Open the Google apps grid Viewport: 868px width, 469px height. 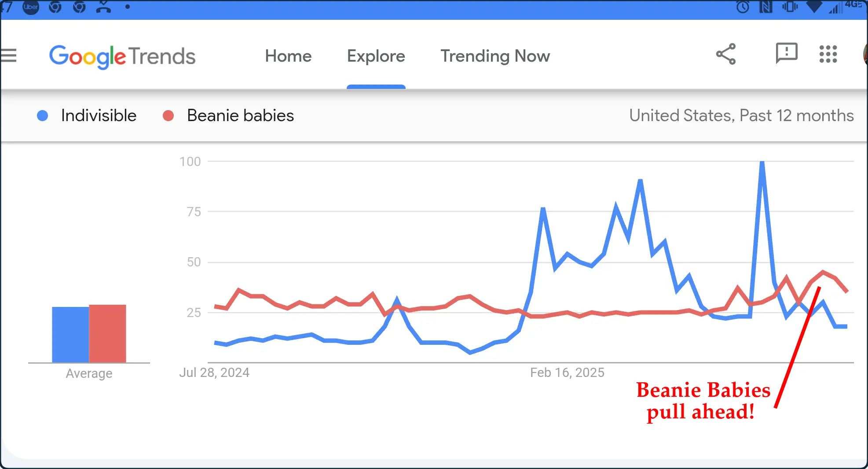pyautogui.click(x=828, y=54)
